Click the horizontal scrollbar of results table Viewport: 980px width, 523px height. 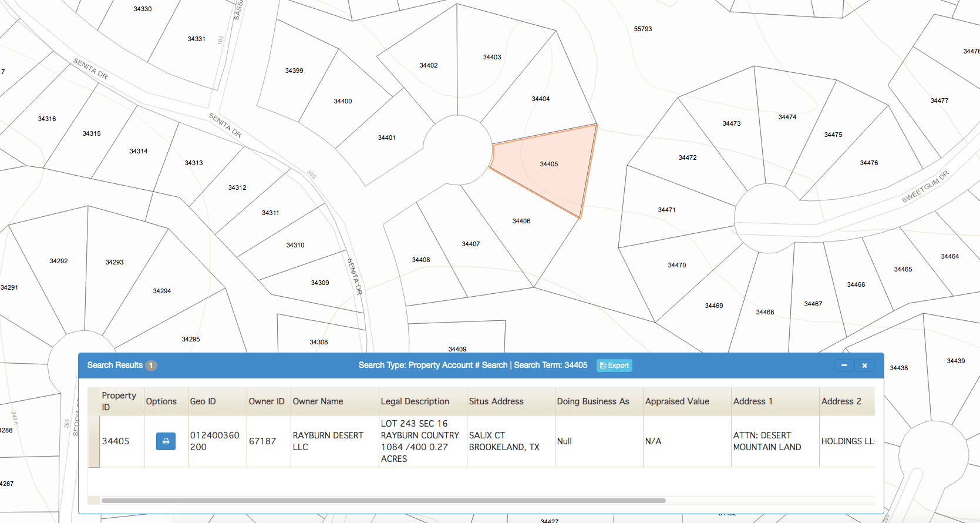pyautogui.click(x=383, y=501)
